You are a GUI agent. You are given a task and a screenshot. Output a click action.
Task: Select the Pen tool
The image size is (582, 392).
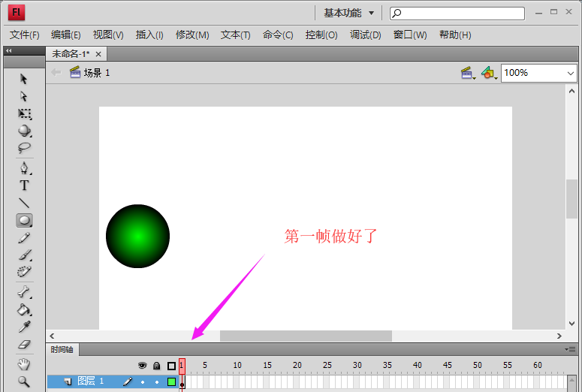coord(24,167)
